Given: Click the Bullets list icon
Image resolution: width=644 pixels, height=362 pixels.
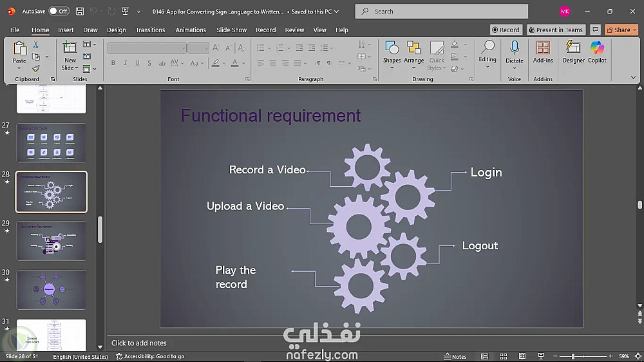Looking at the screenshot, I should [260, 48].
